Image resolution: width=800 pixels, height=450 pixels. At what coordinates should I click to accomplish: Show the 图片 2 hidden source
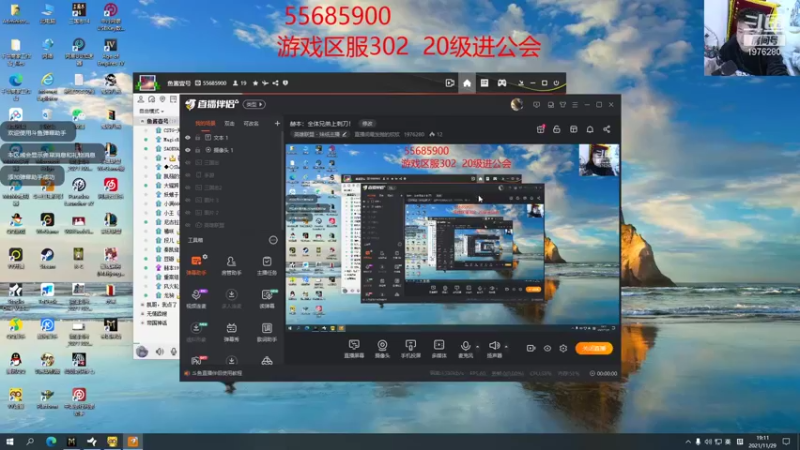(188, 212)
